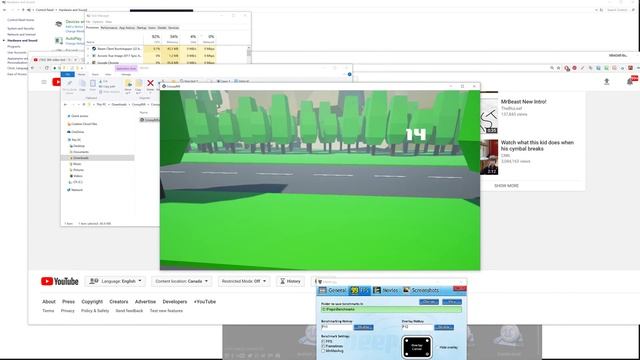Click SHOW MORE under recommended videos

pos(506,186)
